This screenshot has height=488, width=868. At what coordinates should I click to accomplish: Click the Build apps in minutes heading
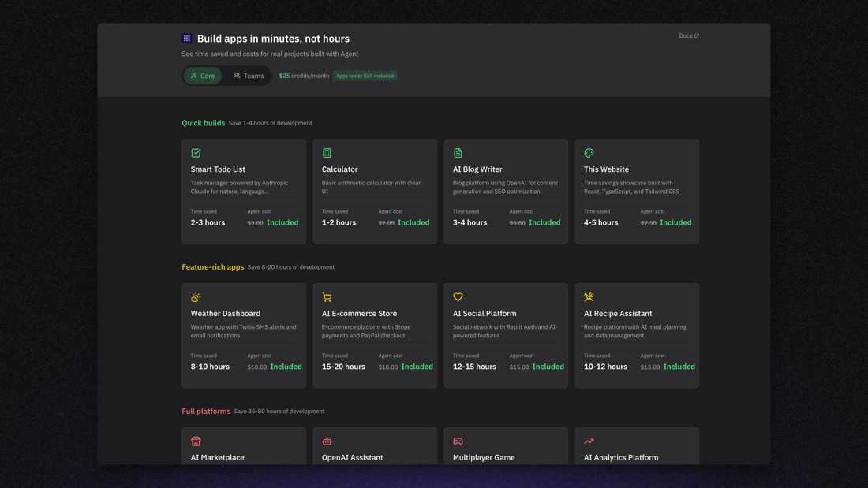pyautogui.click(x=274, y=38)
